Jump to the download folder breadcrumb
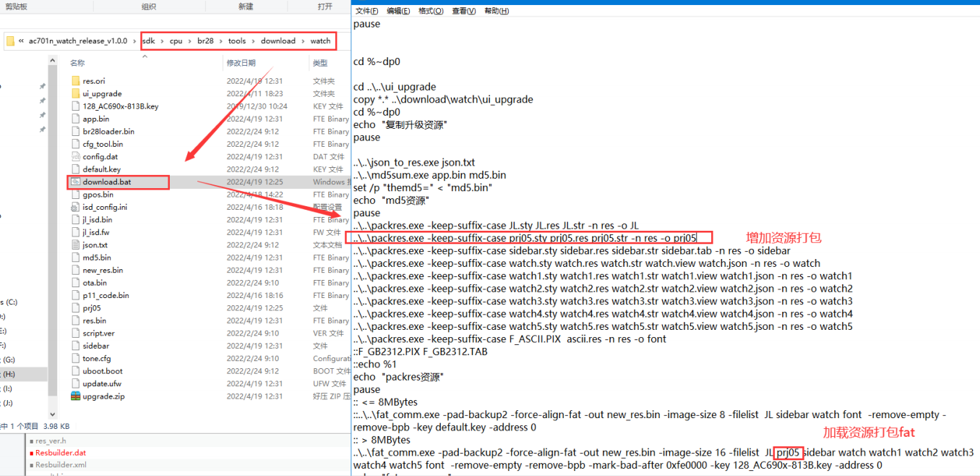 click(x=278, y=41)
